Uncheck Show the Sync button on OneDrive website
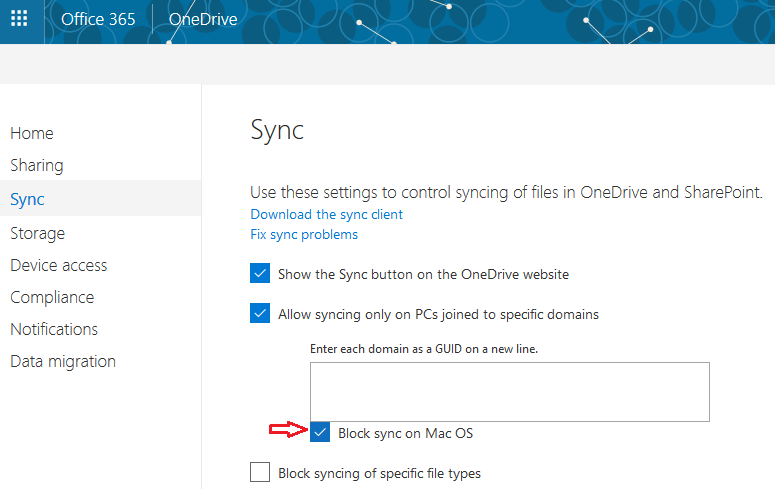Screen dimensions: 775x489 (x=260, y=273)
